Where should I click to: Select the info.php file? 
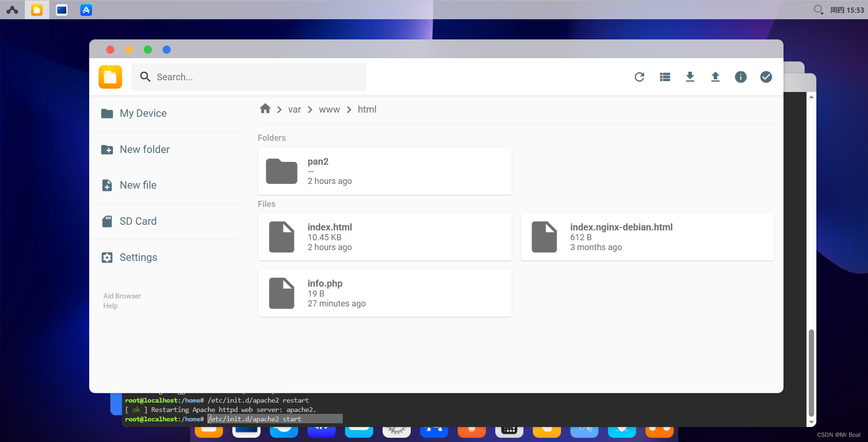(384, 293)
